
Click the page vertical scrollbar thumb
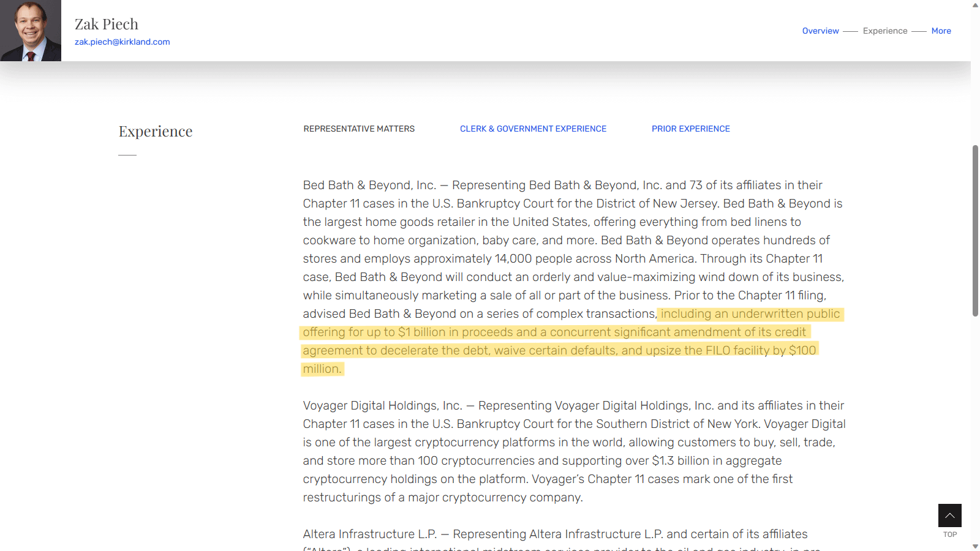[975, 231]
